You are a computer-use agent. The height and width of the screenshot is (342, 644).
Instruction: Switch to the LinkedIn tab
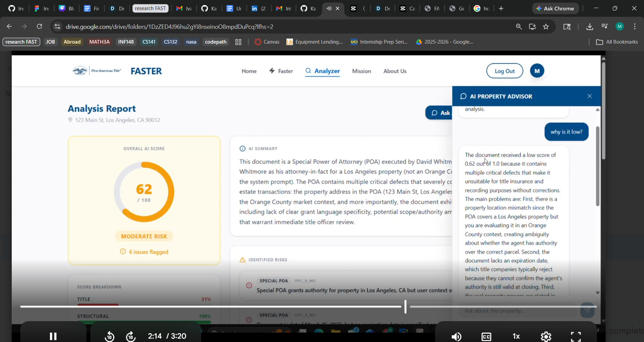(259, 8)
